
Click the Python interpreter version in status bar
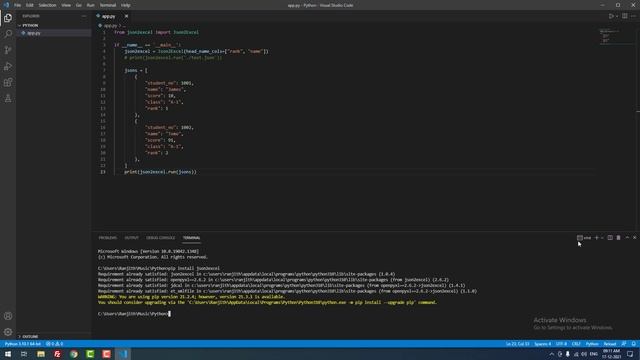point(23,344)
